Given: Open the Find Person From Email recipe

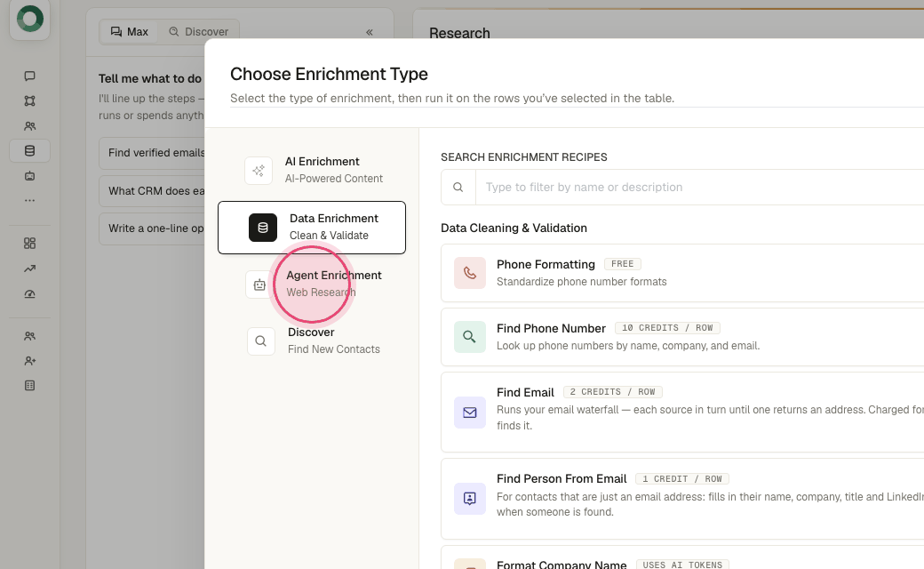Looking at the screenshot, I should point(682,499).
